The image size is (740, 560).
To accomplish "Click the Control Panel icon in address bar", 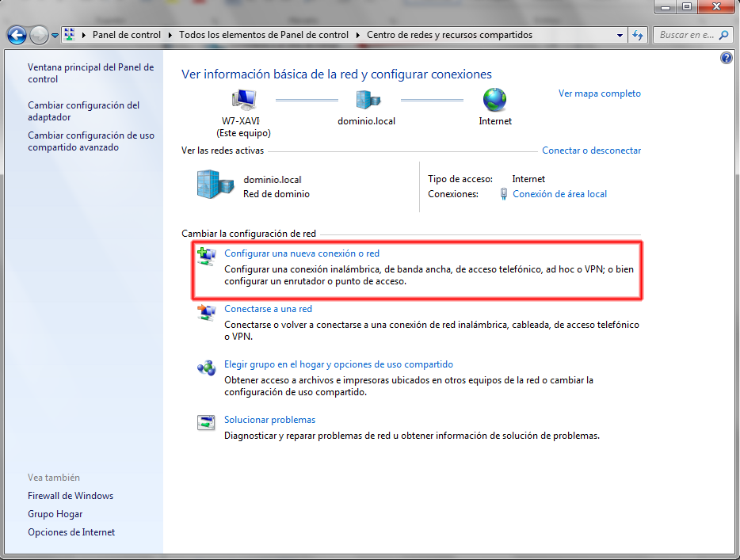I will tap(70, 34).
